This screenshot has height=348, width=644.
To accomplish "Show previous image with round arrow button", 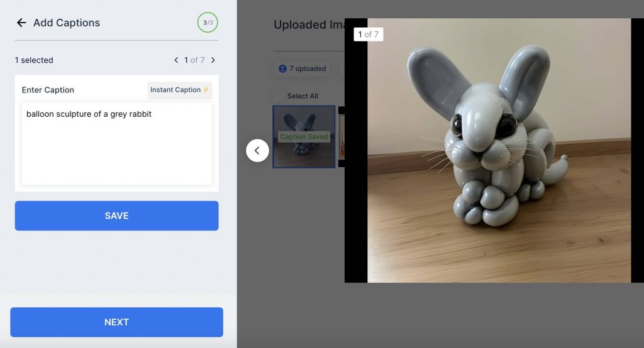I will point(257,150).
